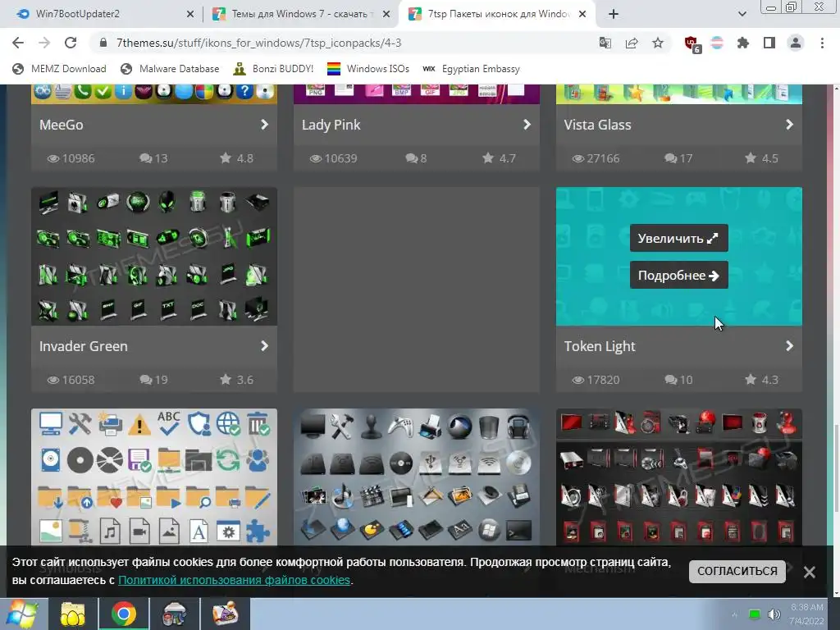Open Политикой использования файлов cookies link

click(x=234, y=580)
